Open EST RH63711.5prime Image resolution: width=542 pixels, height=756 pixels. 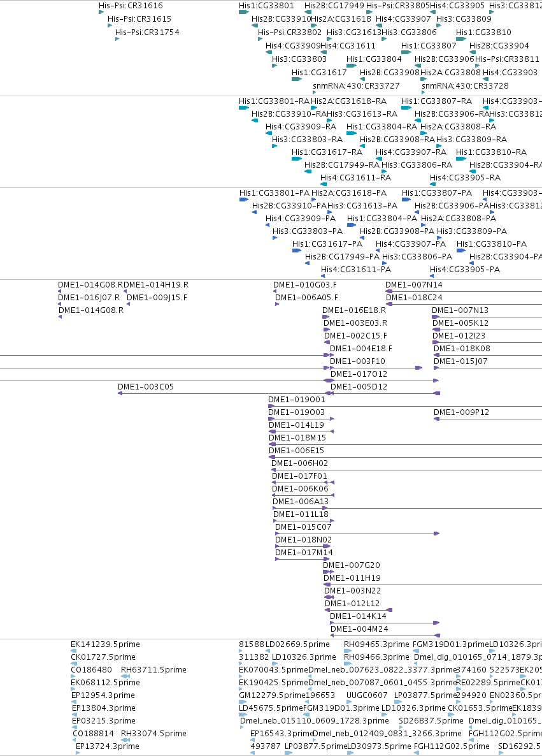[153, 671]
